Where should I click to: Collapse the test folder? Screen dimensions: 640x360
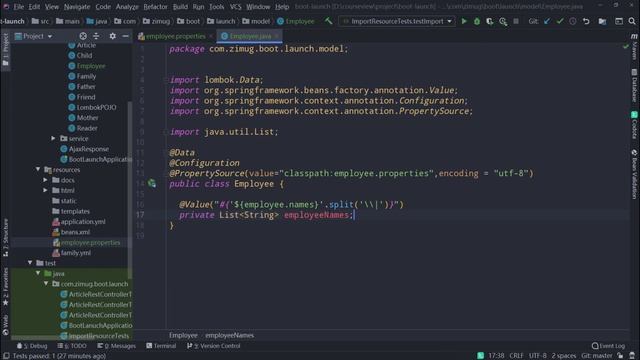click(x=30, y=263)
